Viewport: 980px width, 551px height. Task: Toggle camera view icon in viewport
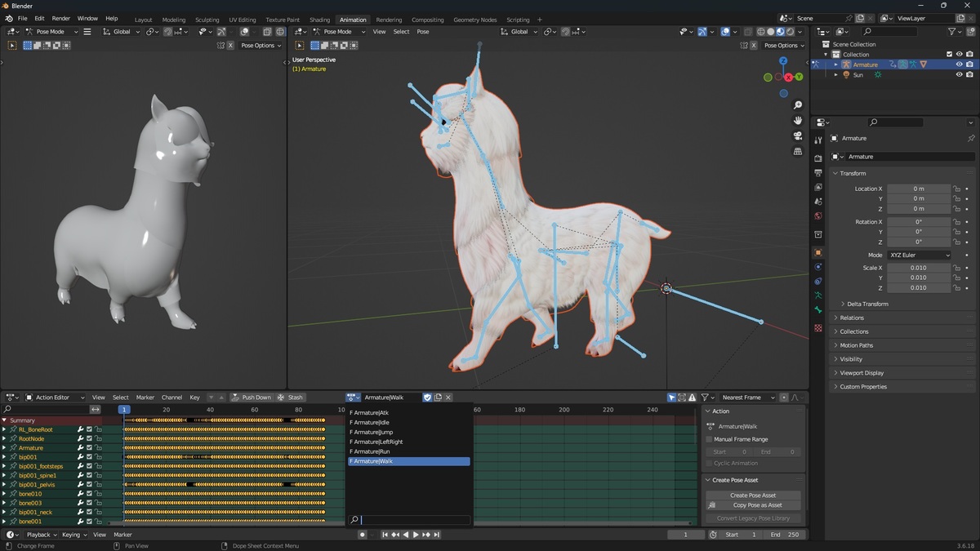point(798,136)
